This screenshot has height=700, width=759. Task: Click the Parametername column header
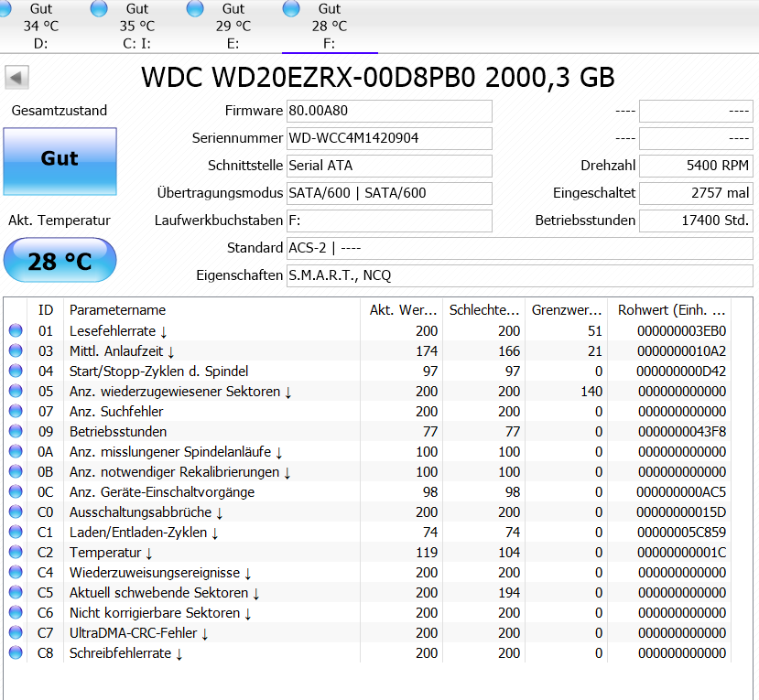tap(212, 310)
